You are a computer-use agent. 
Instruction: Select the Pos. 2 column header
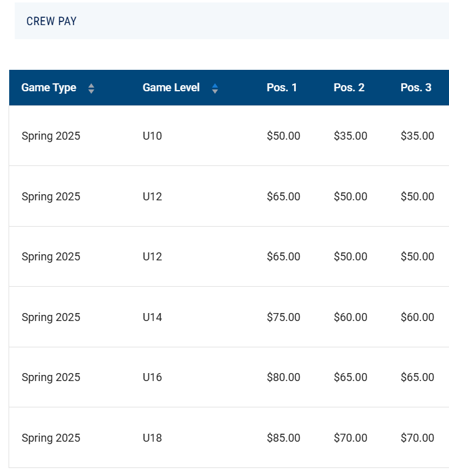click(349, 88)
